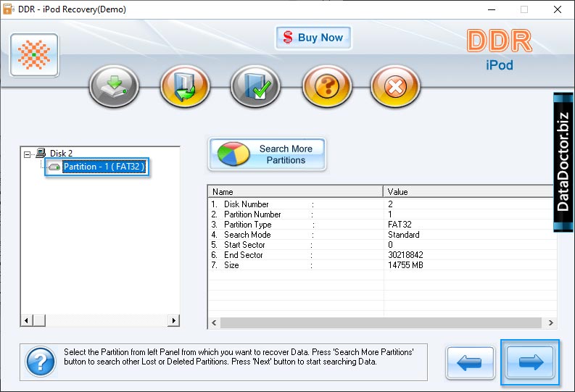Click the details table left scroll arrow
The width and height of the screenshot is (575, 392).
(214, 322)
